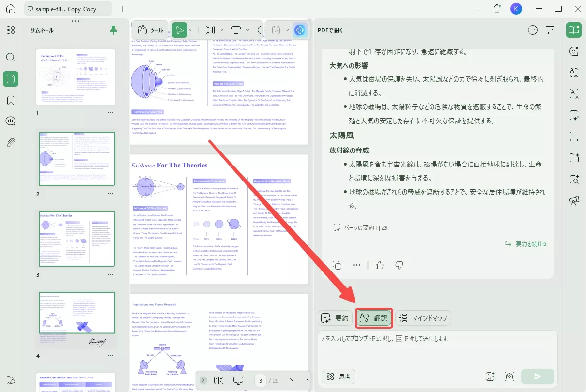Image resolution: width=586 pixels, height=392 pixels.
Task: Open the search-in-box icon in right sidebar
Action: pos(574,179)
